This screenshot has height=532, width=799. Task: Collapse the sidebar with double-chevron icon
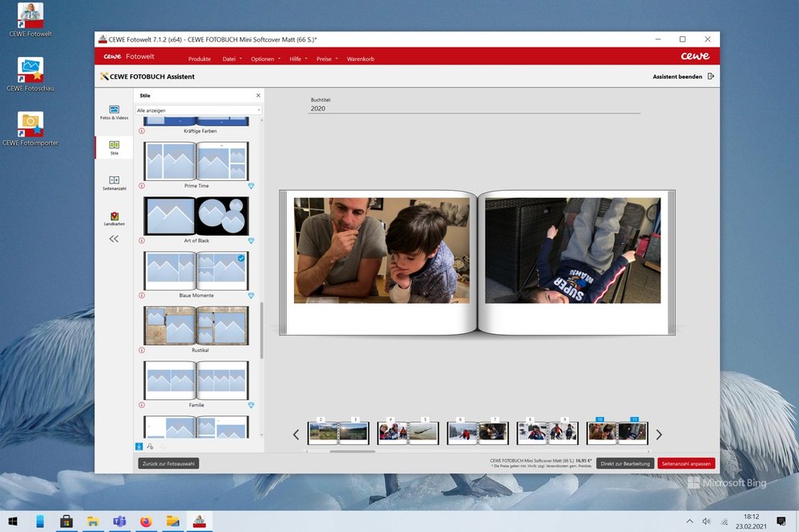click(114, 239)
